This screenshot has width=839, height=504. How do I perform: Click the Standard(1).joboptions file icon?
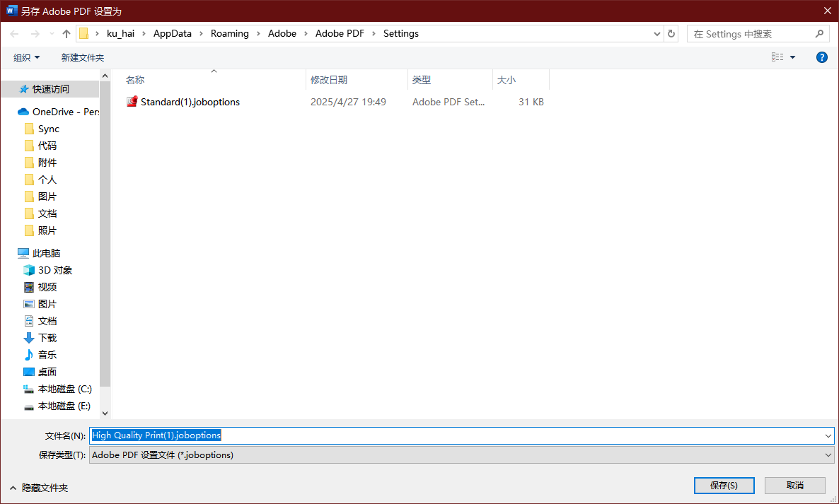132,102
